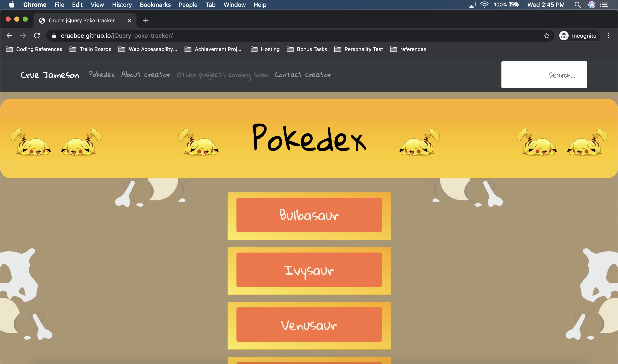The height and width of the screenshot is (364, 618).
Task: Click the clock showing Wed 2:45 PM
Action: coord(546,5)
